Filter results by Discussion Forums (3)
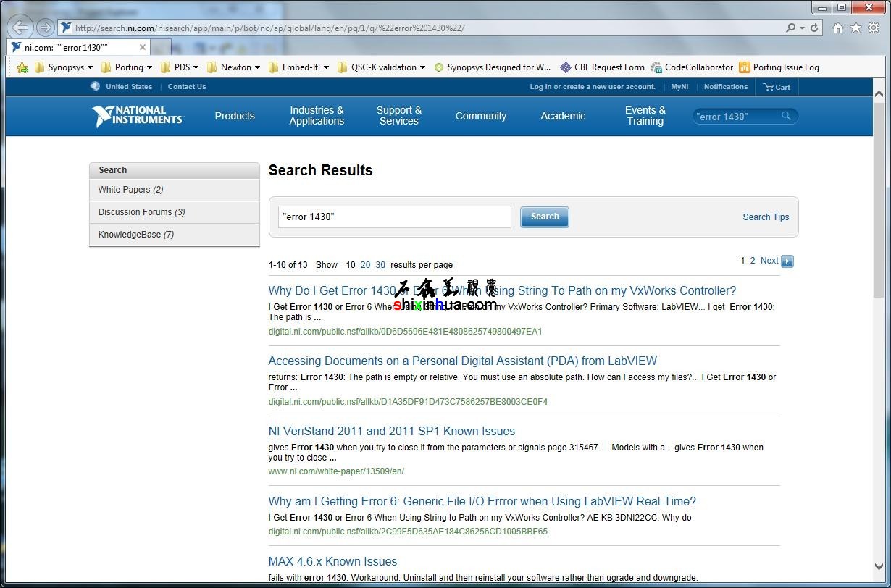 pyautogui.click(x=175, y=212)
